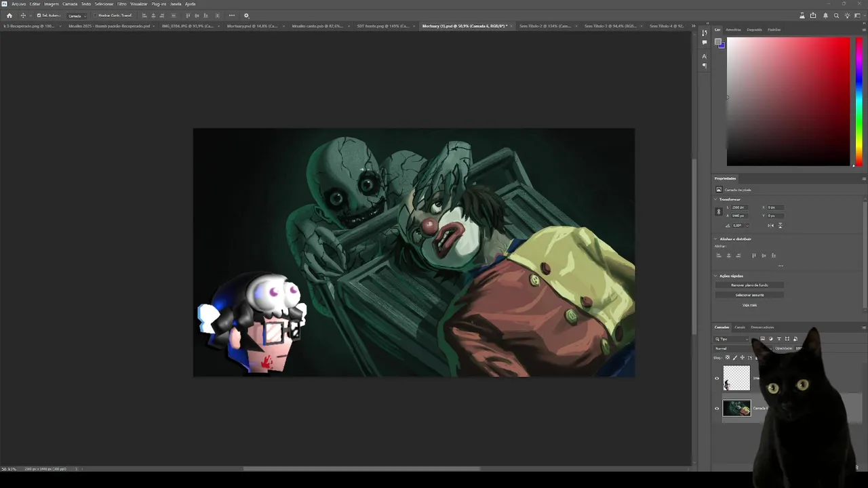This screenshot has height=488, width=868.
Task: Open the Filtro menu
Action: [x=122, y=4]
